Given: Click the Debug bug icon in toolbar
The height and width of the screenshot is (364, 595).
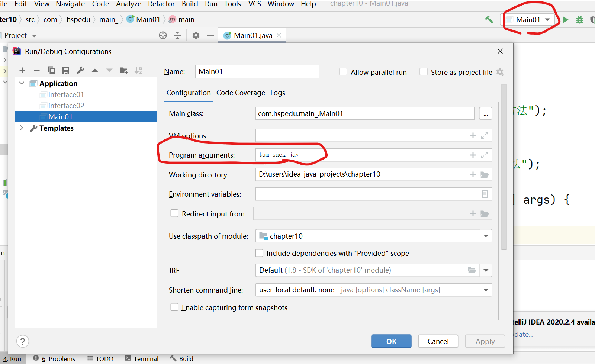Looking at the screenshot, I should [579, 20].
